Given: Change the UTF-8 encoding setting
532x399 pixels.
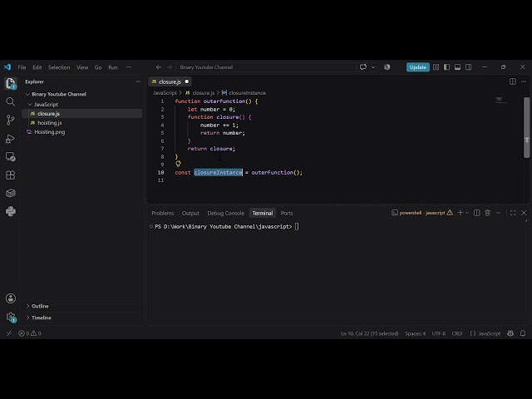Looking at the screenshot, I should click(x=438, y=333).
